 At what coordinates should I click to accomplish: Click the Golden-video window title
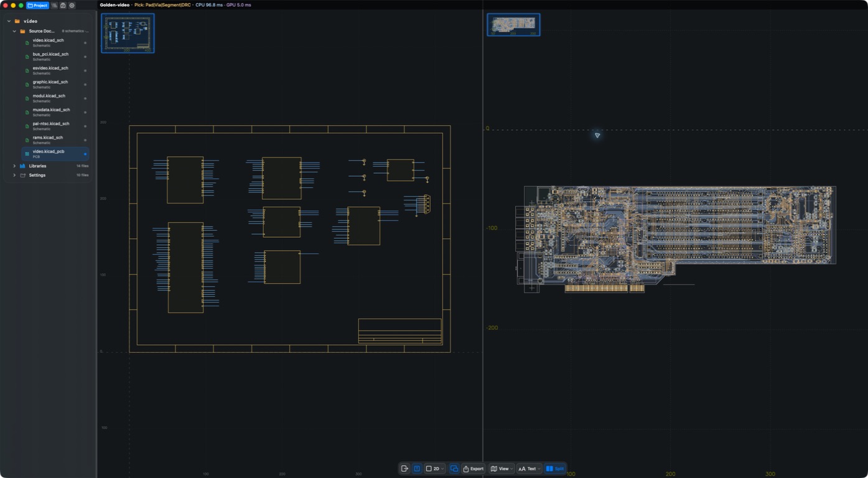click(114, 5)
